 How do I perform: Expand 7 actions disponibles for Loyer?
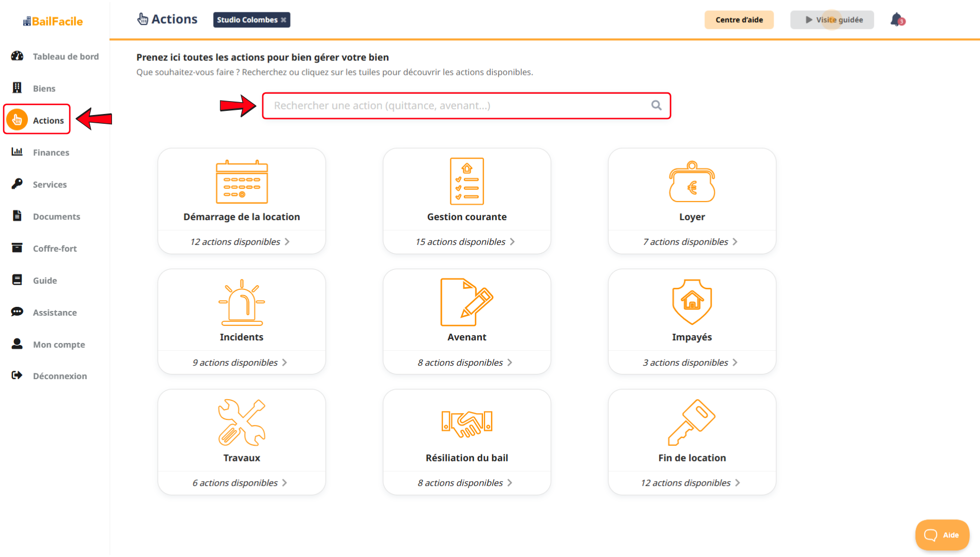click(x=690, y=242)
